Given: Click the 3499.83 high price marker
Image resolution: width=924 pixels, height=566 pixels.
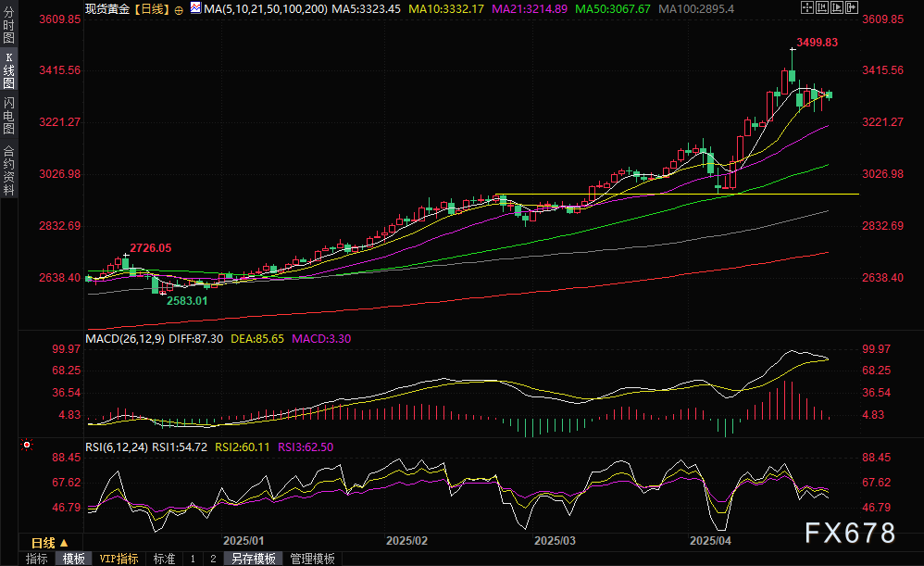Looking at the screenshot, I should (818, 42).
